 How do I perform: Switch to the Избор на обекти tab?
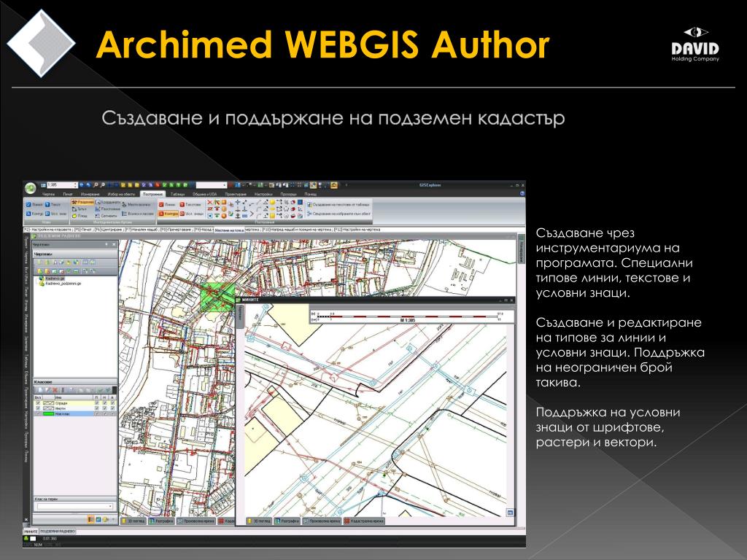[121, 194]
